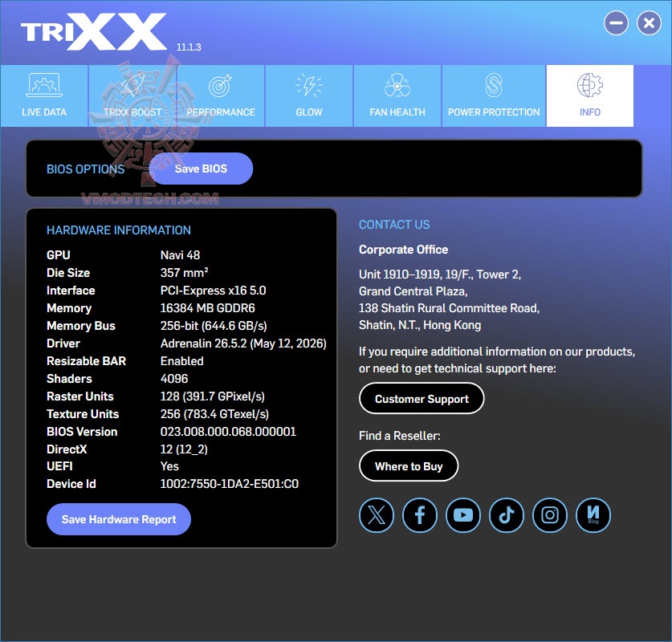
Task: Click the Where to Buy button
Action: point(409,466)
